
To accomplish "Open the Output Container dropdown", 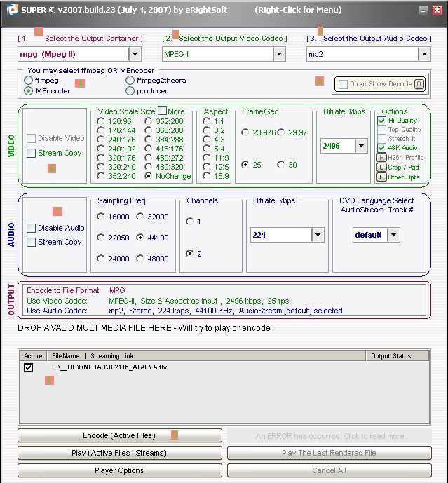I will point(135,54).
